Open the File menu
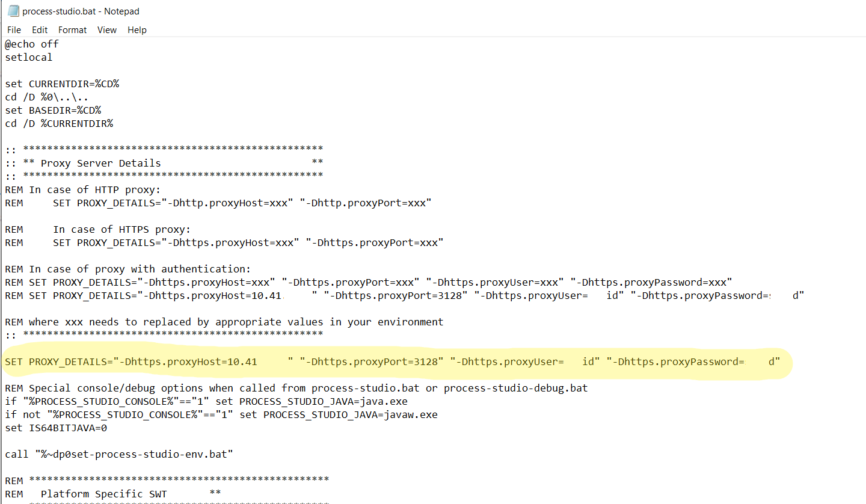Viewport: 866px width, 504px height. [14, 30]
